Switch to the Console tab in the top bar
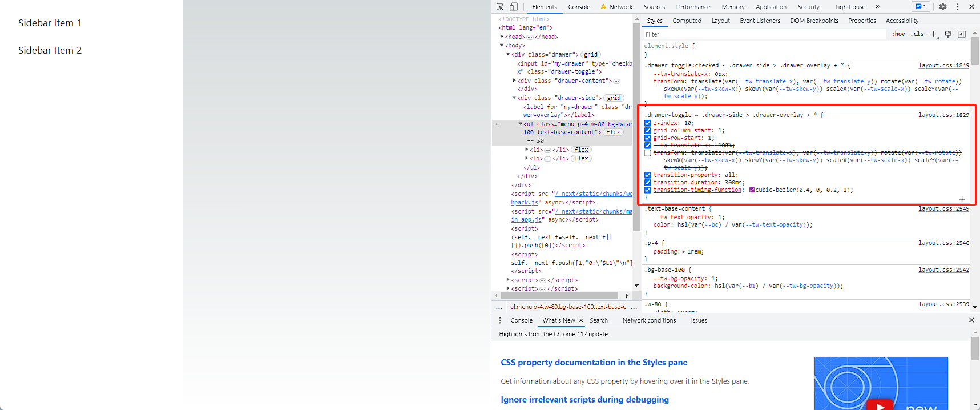This screenshot has width=980, height=410. pos(579,7)
